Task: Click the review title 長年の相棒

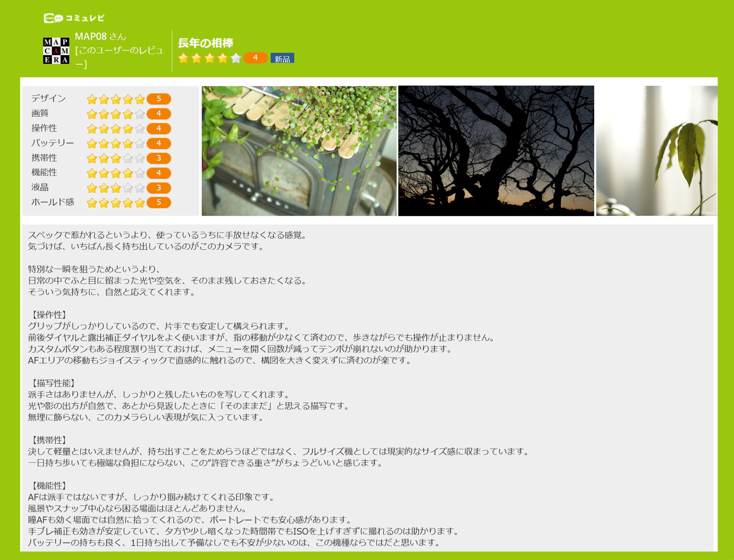Action: 205,43
